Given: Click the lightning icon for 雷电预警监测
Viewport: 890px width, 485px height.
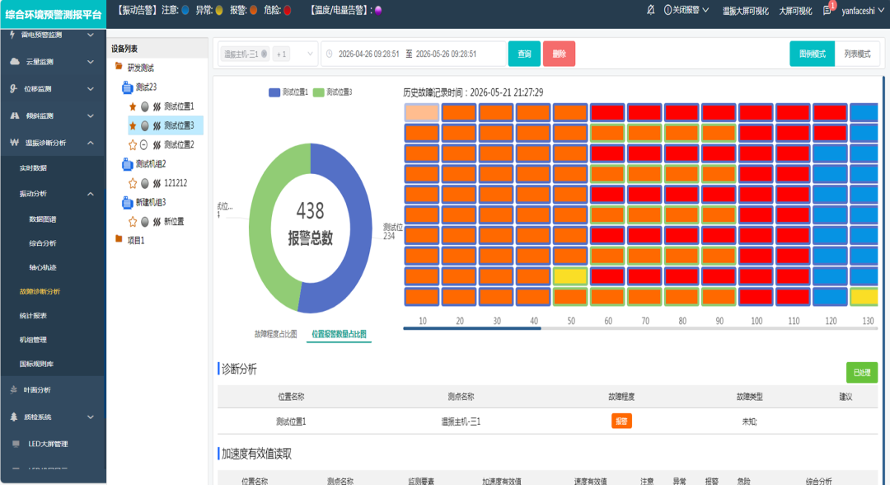Looking at the screenshot, I should (x=12, y=35).
